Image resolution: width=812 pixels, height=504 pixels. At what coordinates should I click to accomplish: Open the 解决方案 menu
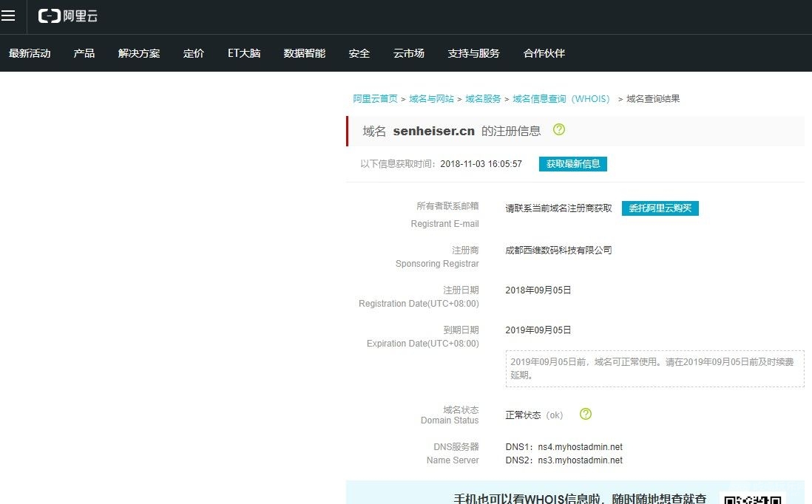coord(139,53)
